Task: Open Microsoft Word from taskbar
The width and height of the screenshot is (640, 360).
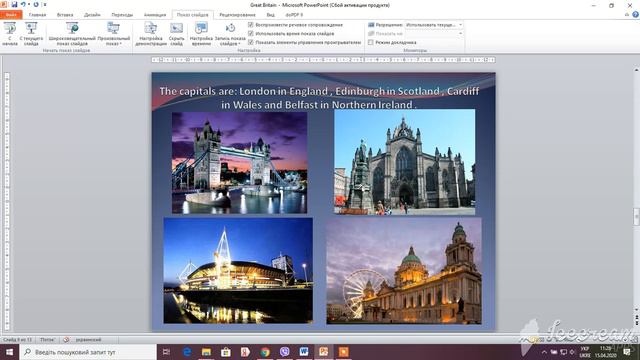Action: coord(304,352)
